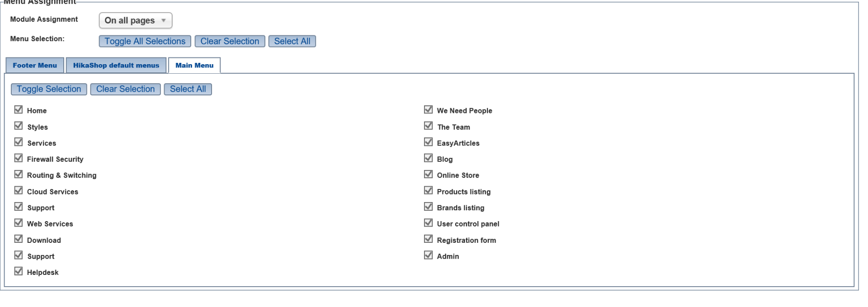Toggle the Brands listing checkbox
868x307 pixels.
pos(429,207)
